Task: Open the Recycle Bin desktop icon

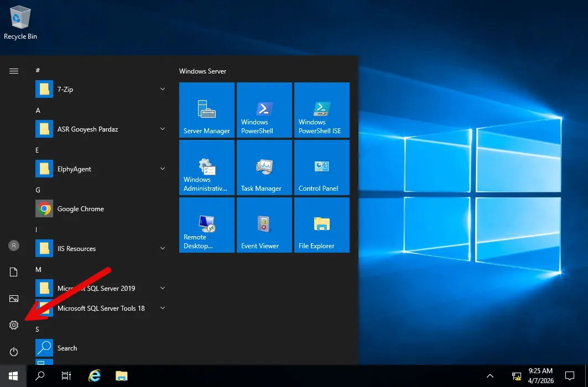Action: 20,22
